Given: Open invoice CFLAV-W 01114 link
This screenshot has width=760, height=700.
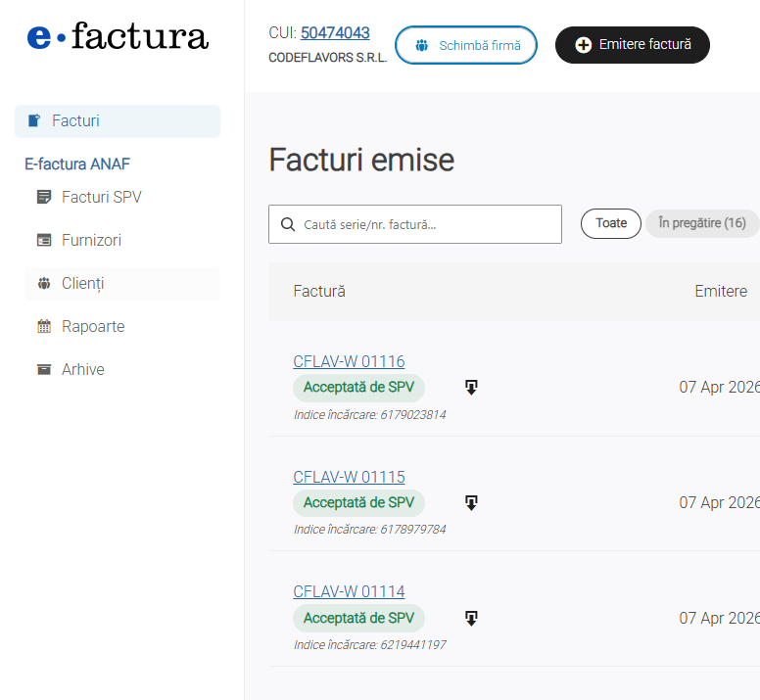Looking at the screenshot, I should (349, 591).
